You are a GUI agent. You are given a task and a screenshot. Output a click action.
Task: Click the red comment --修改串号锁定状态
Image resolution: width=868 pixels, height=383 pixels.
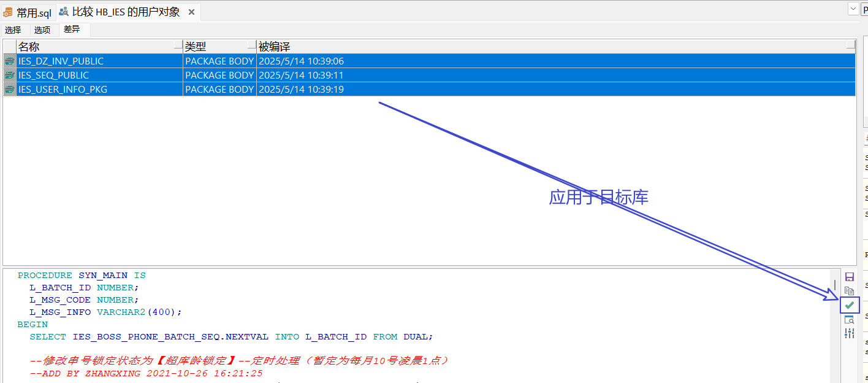(x=239, y=360)
